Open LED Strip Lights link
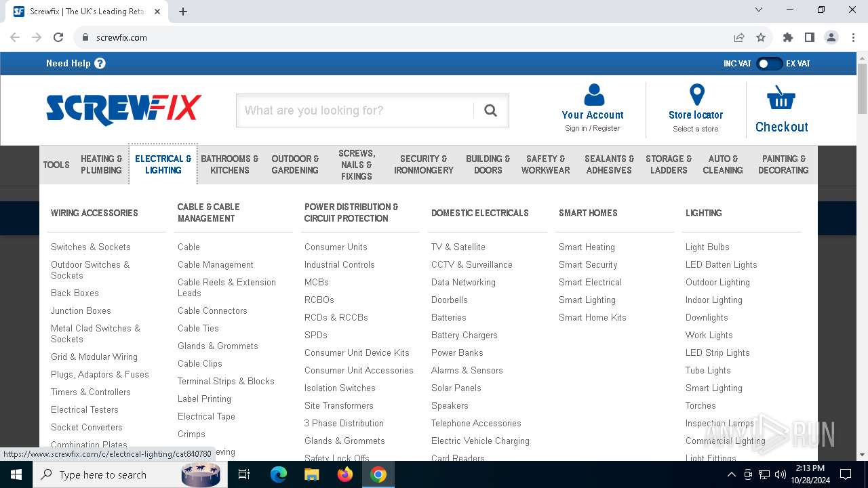This screenshot has height=488, width=868. pyautogui.click(x=717, y=352)
